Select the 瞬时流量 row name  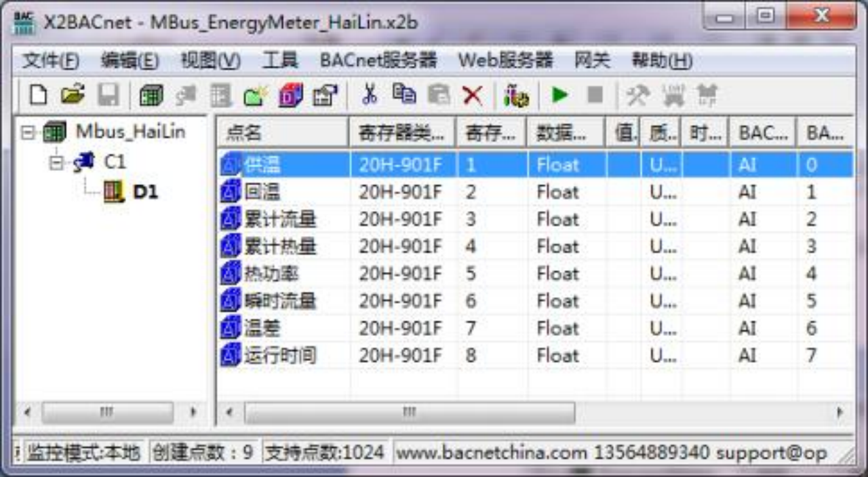point(280,301)
